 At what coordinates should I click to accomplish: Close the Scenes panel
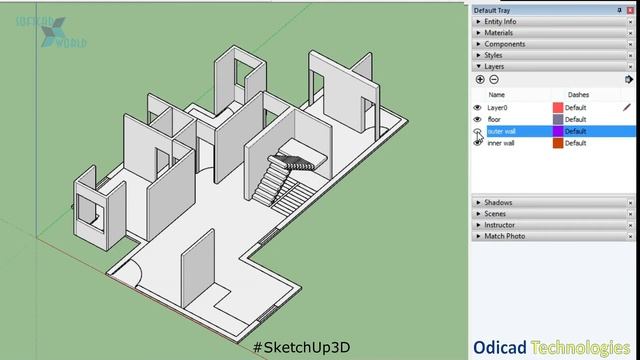(630, 214)
